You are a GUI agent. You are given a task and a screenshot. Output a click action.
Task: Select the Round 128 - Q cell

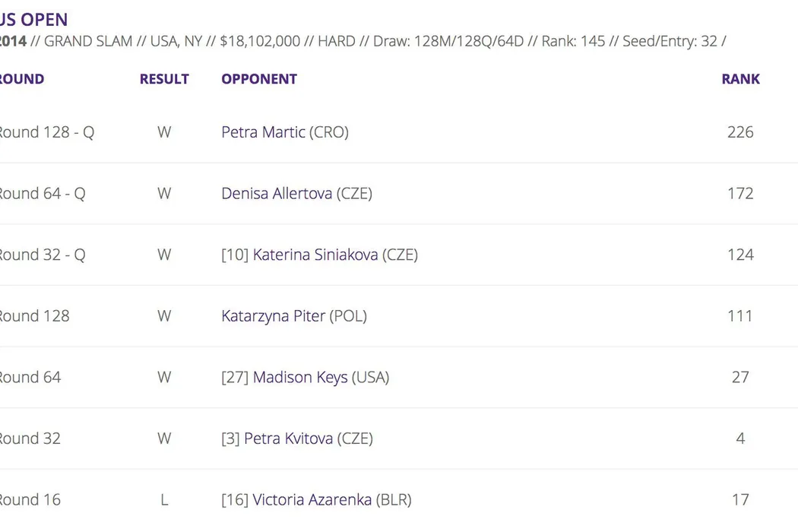(x=46, y=132)
